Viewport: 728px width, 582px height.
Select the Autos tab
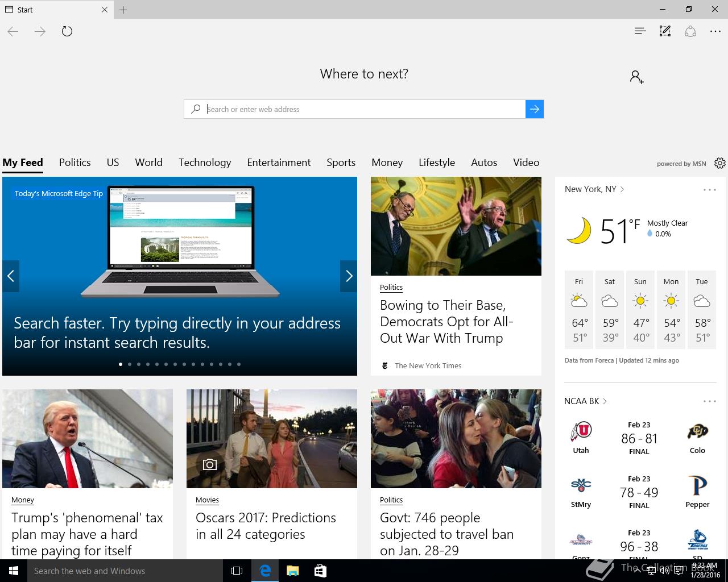pos(484,163)
